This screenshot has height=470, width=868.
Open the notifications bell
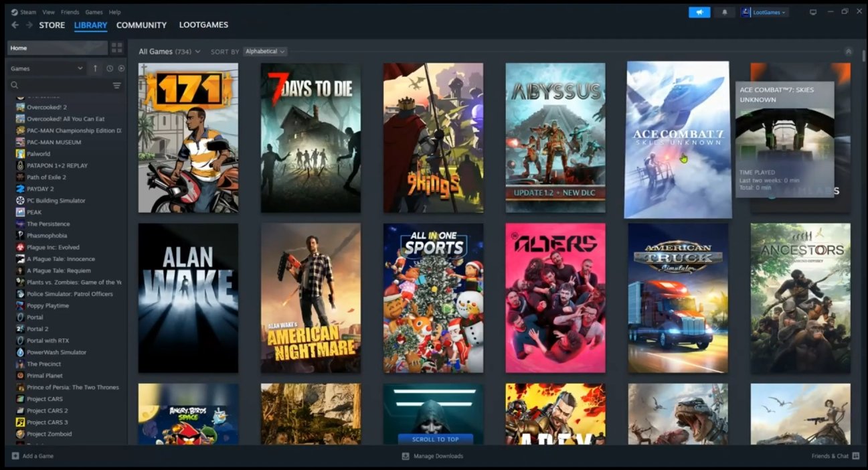[x=724, y=12]
